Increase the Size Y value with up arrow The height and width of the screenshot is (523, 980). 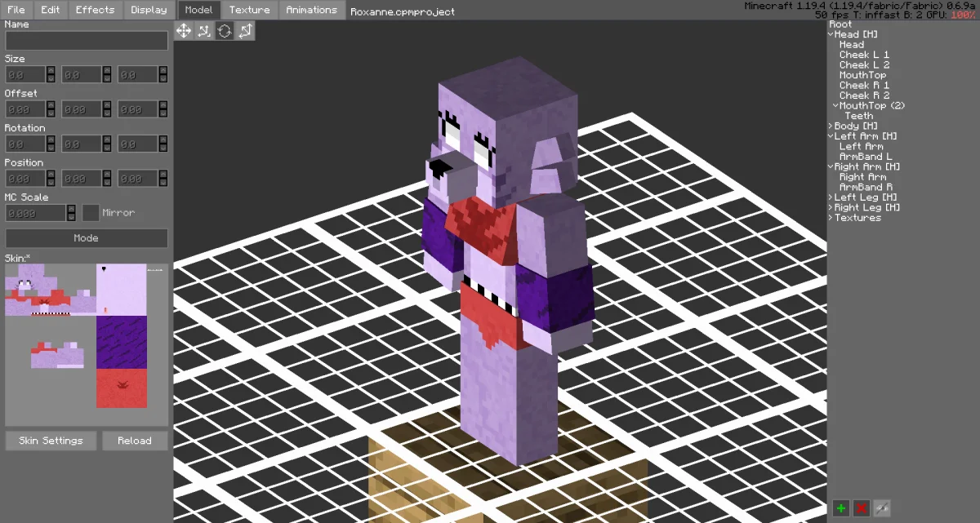point(106,71)
